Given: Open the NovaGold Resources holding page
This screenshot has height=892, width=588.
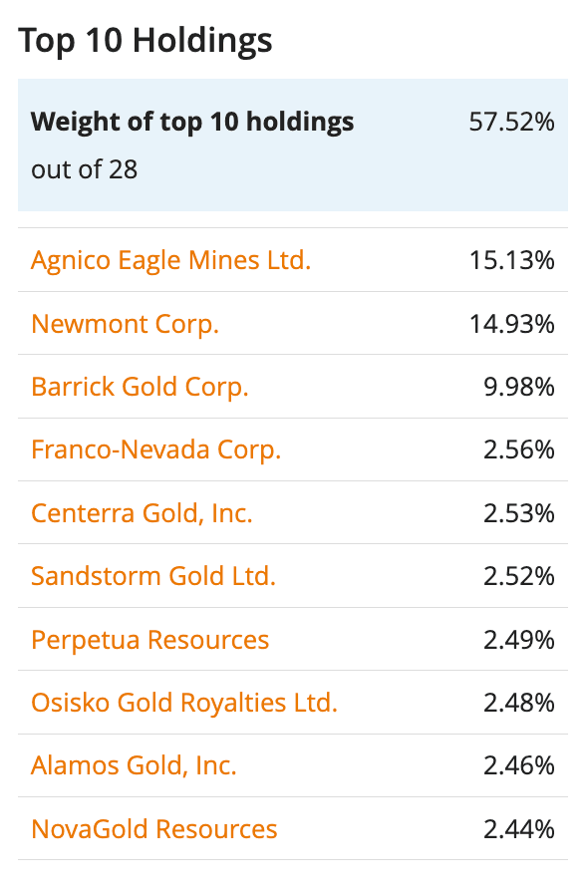Looking at the screenshot, I should (153, 828).
